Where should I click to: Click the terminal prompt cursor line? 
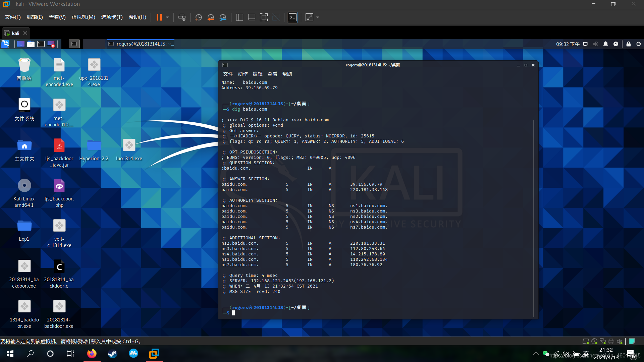click(x=233, y=313)
